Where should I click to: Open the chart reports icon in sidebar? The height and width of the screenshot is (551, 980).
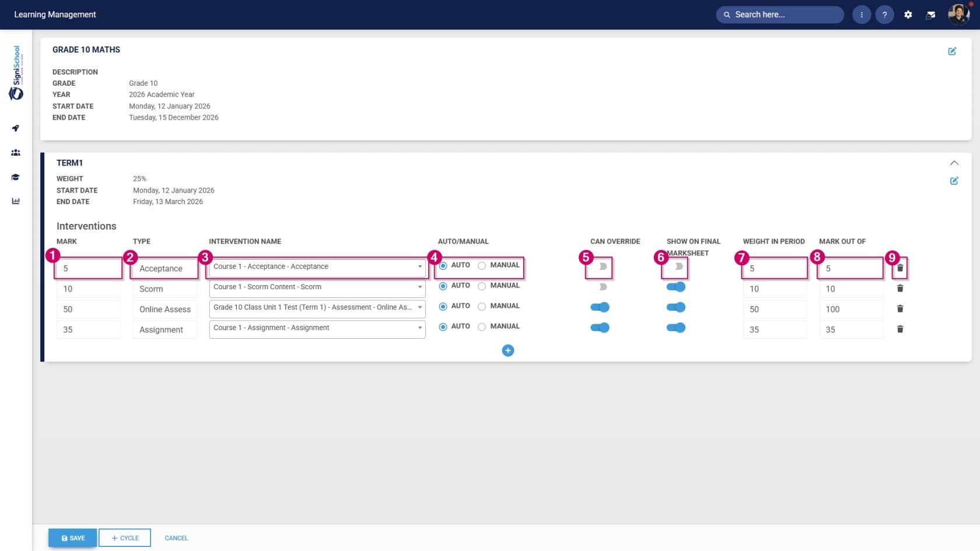pyautogui.click(x=16, y=201)
